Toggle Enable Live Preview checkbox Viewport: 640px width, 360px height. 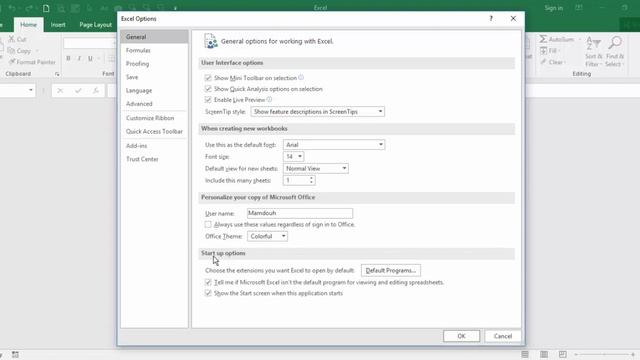[208, 100]
